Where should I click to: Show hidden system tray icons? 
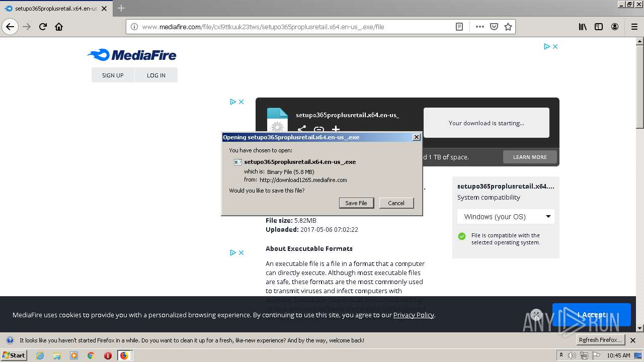[561, 355]
